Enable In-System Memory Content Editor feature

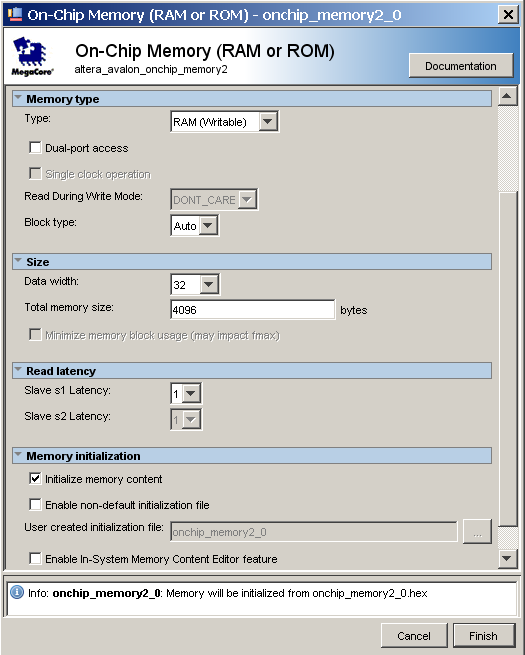(36, 558)
